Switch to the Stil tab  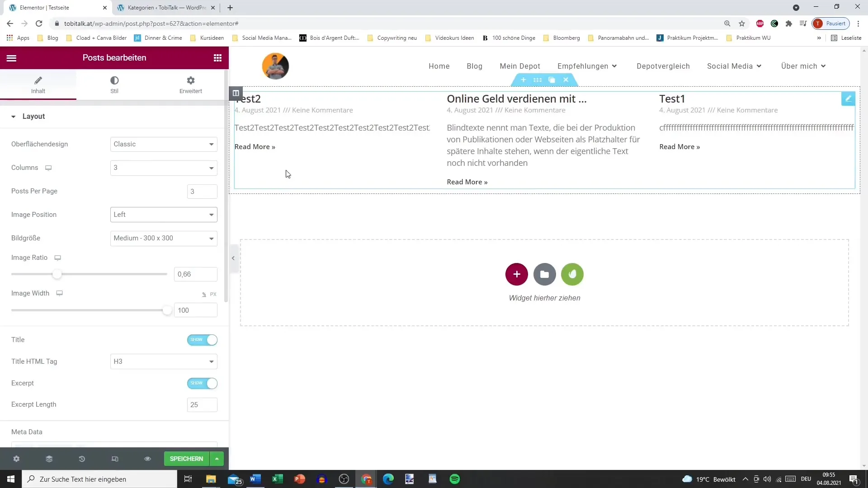click(114, 84)
